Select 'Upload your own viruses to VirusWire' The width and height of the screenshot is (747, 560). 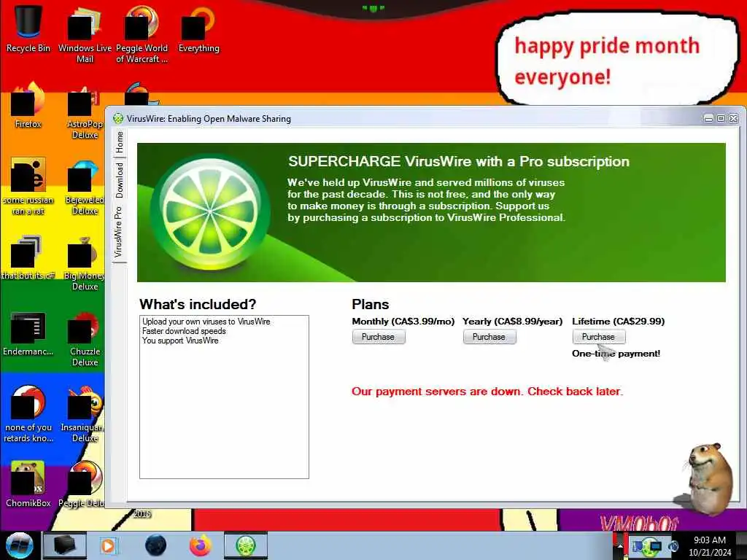pyautogui.click(x=206, y=322)
